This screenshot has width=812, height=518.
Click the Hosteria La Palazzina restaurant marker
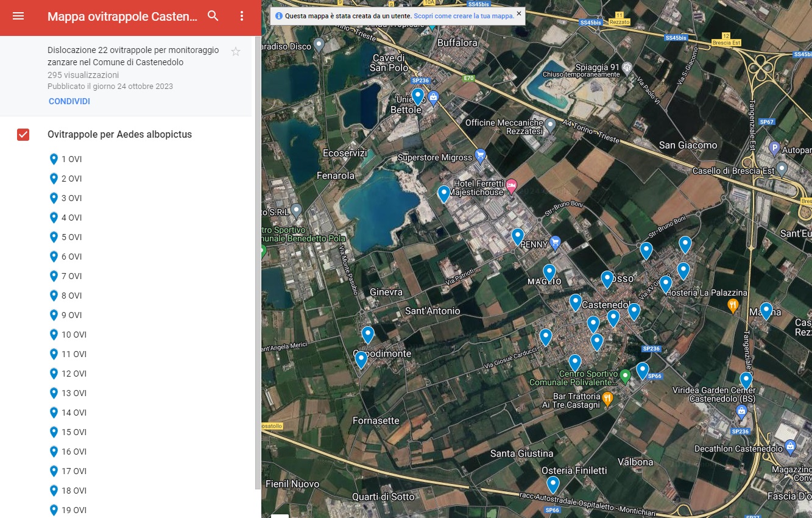[733, 305]
